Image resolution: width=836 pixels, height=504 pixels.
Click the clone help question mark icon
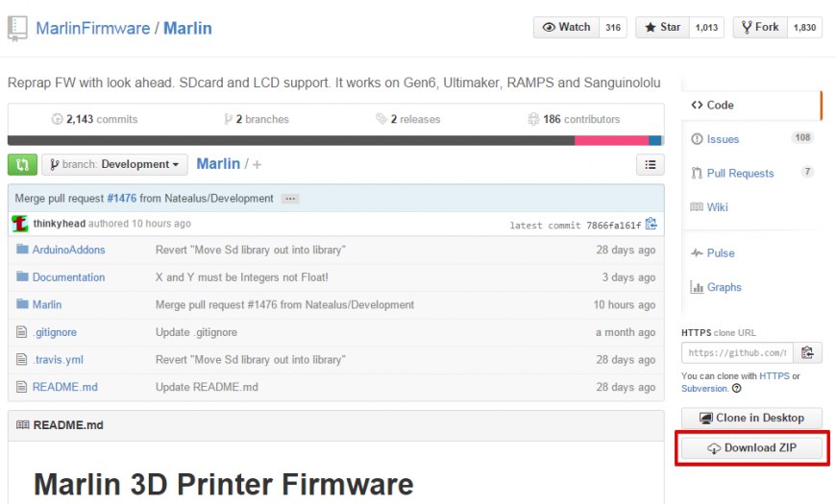pyautogui.click(x=736, y=389)
